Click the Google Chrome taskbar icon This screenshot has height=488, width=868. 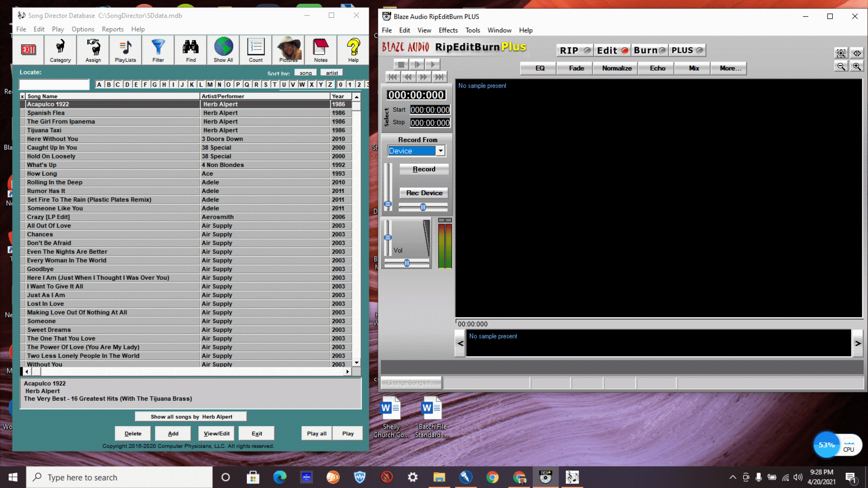pos(492,477)
